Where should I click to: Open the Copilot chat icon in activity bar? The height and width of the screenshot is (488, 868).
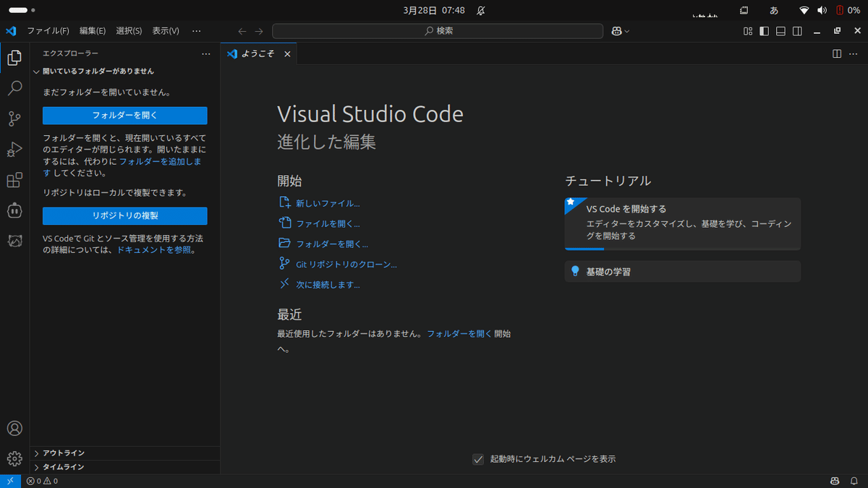tap(14, 210)
